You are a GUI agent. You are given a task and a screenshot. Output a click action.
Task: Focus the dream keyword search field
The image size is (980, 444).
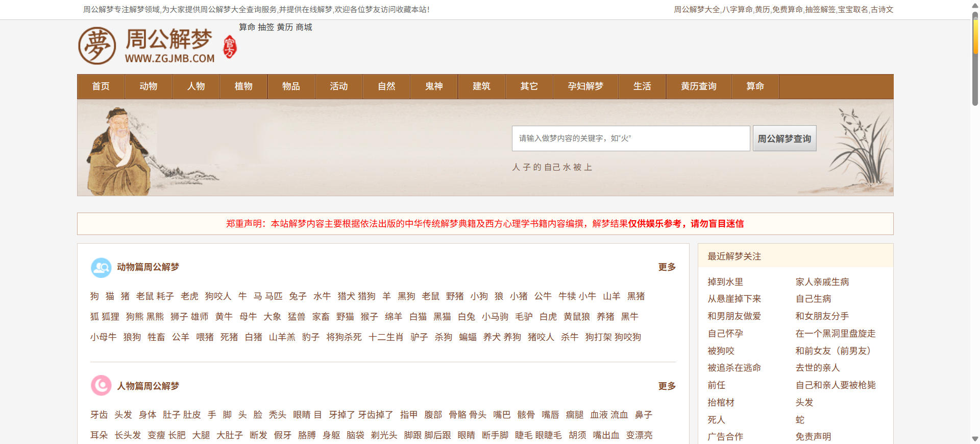[631, 138]
